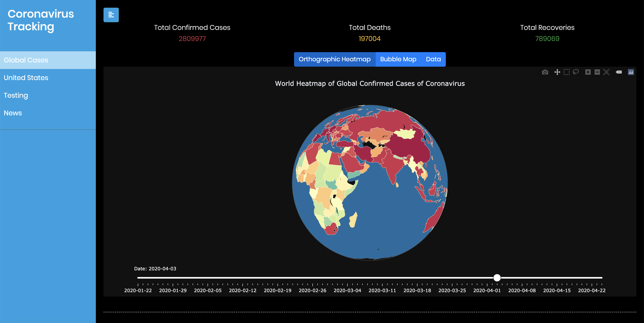Select Global Cases in the sidebar
Viewport: 644px width, 323px height.
pos(26,60)
